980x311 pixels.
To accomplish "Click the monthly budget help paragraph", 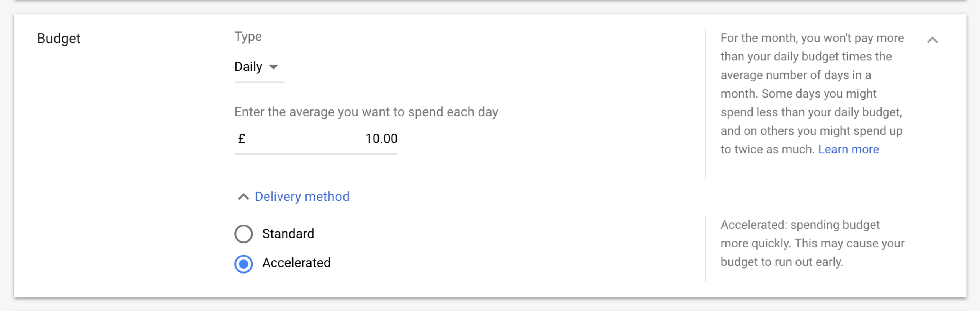I will [812, 93].
